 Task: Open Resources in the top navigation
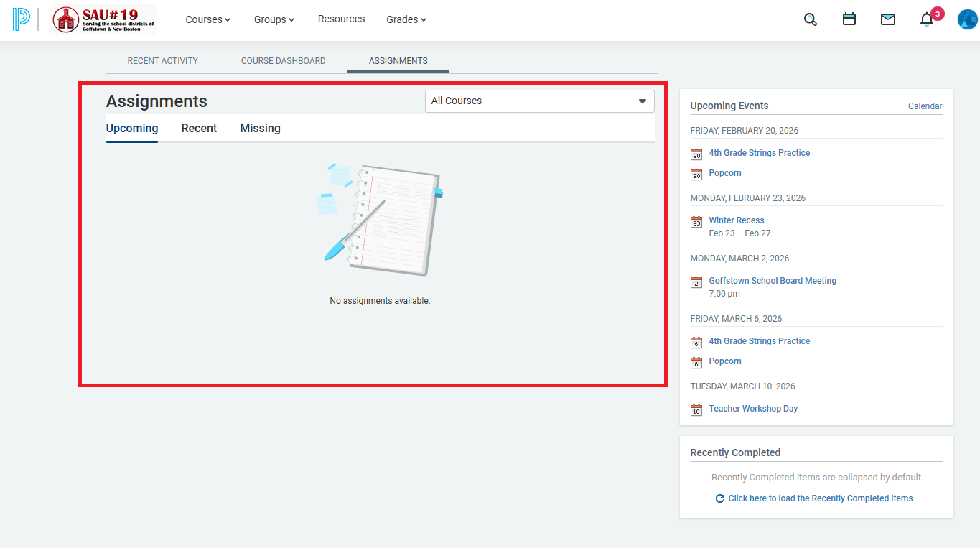[341, 19]
